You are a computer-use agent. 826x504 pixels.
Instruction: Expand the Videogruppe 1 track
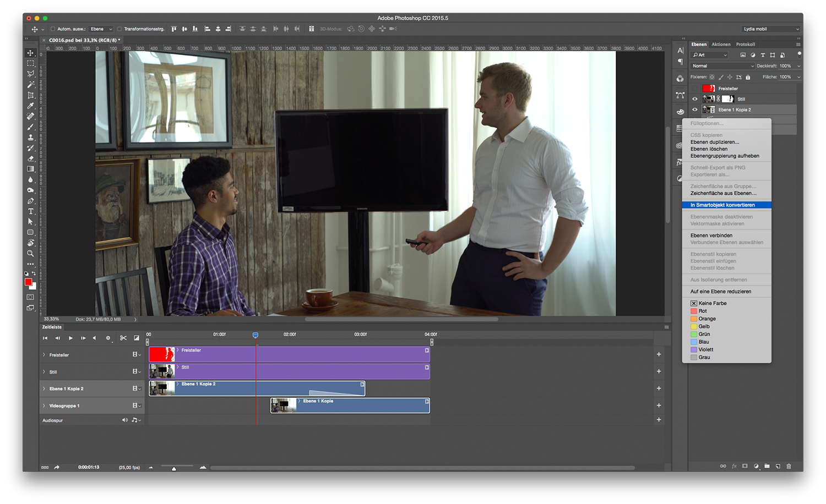(44, 406)
